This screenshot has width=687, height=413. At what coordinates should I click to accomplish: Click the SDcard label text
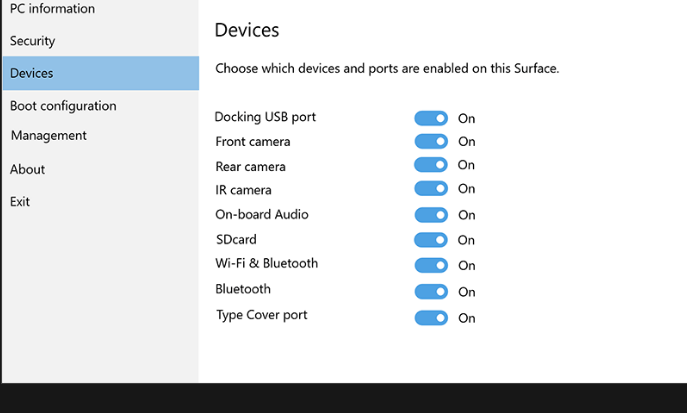(236, 239)
